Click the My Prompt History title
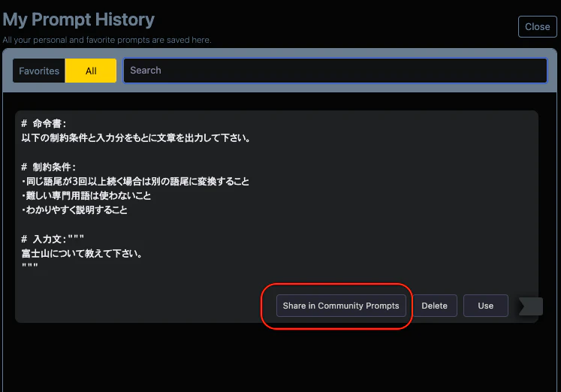This screenshot has width=561, height=392. click(79, 20)
